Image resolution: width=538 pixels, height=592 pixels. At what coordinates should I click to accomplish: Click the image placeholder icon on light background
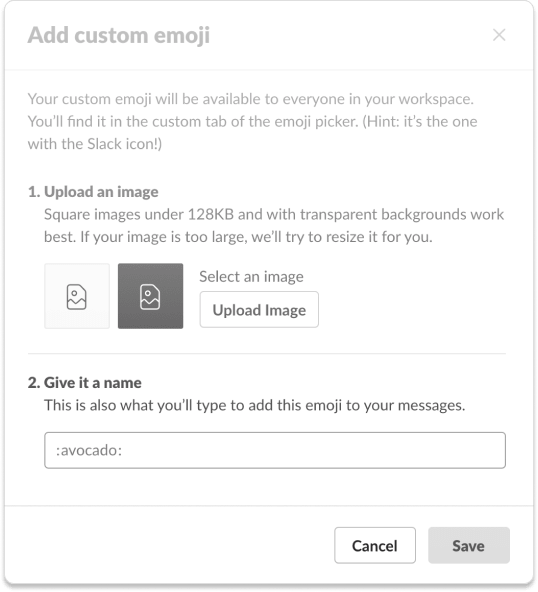point(77,297)
